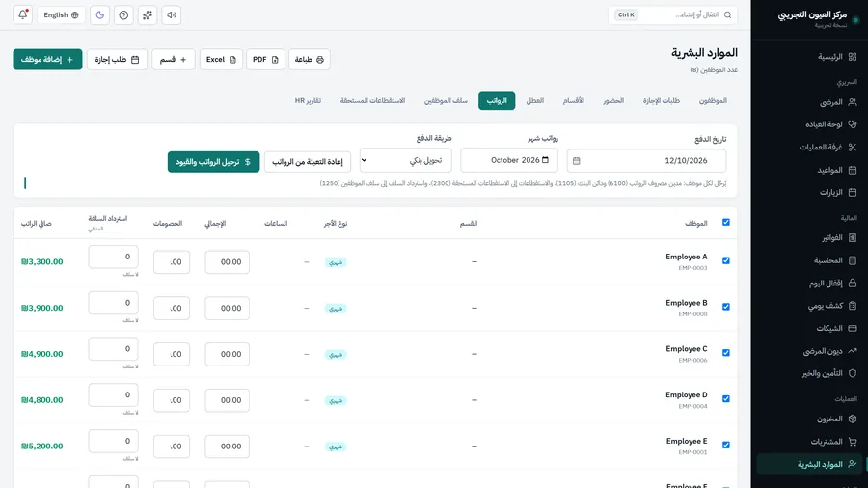868x488 pixels.
Task: Click Employee B deductions field
Action: (172, 309)
